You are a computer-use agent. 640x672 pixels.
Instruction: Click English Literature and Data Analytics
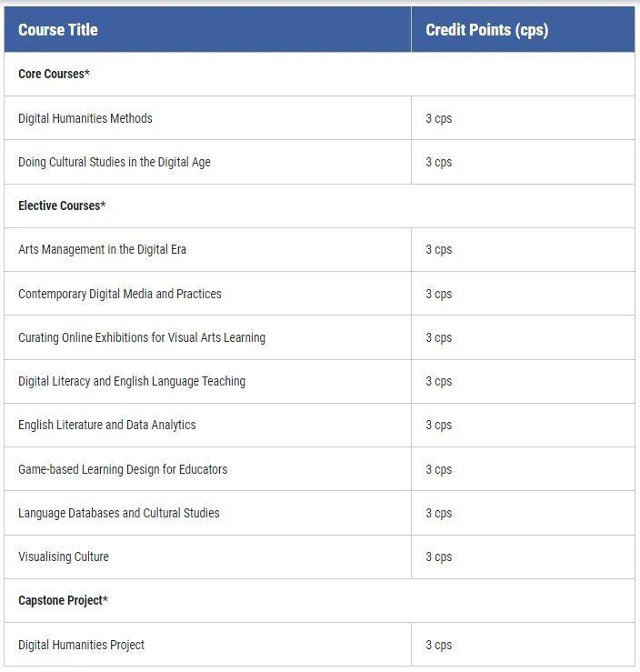coord(107,426)
